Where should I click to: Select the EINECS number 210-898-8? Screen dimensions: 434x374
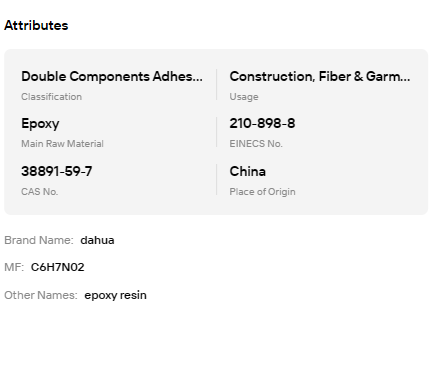point(262,123)
